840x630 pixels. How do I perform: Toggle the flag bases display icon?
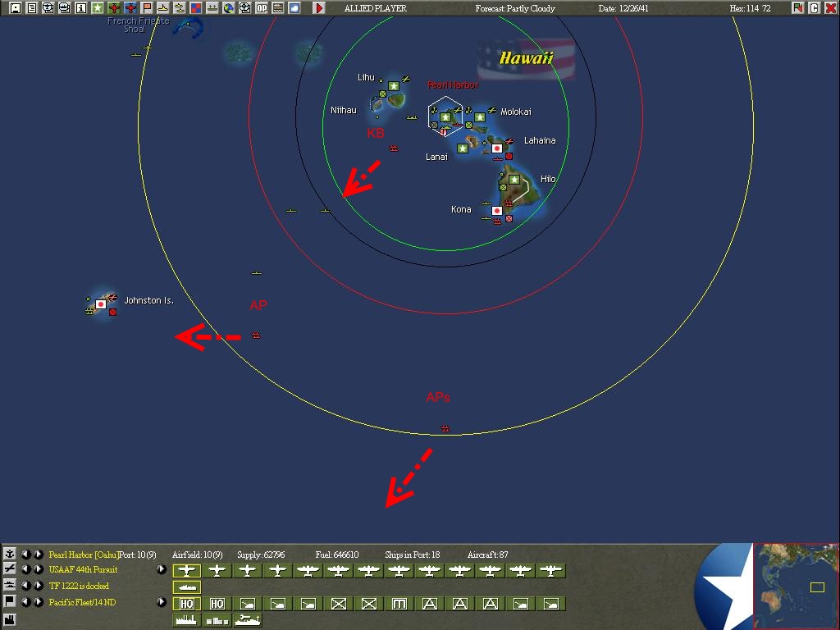click(x=146, y=7)
